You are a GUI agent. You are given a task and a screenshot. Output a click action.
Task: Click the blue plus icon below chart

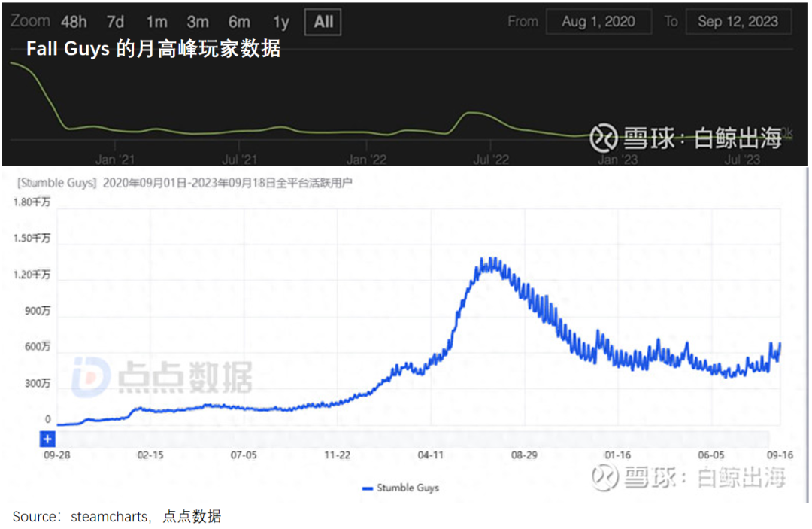47,439
